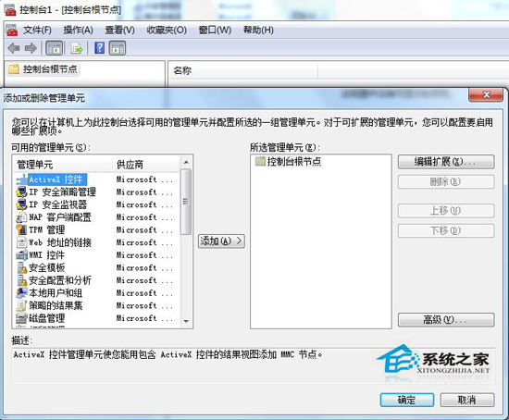The image size is (509, 420).
Task: Close the 添加或删除管理单元 dialog
Action: coord(486,94)
